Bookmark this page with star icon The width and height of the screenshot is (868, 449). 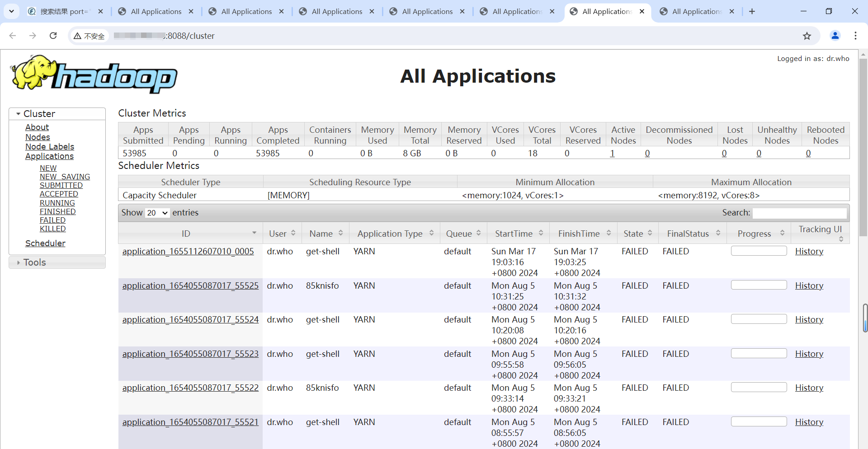coord(807,36)
